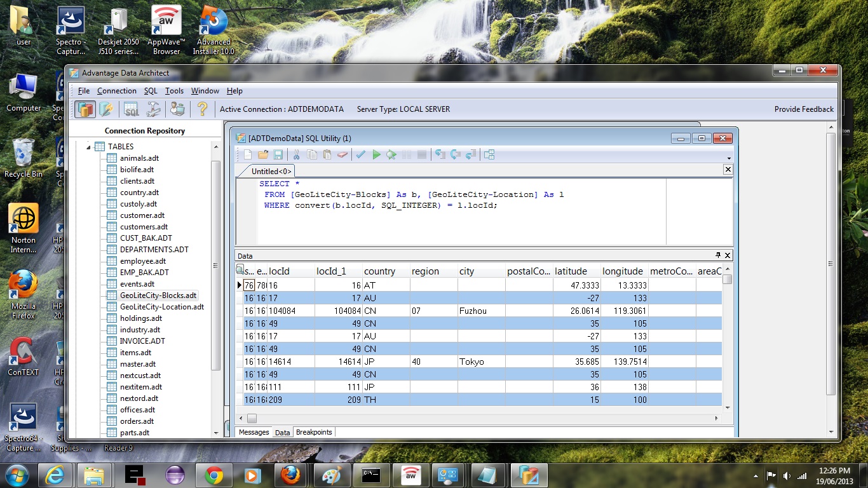Toggle pin on the Data panel
The width and height of the screenshot is (868, 488).
(x=718, y=255)
